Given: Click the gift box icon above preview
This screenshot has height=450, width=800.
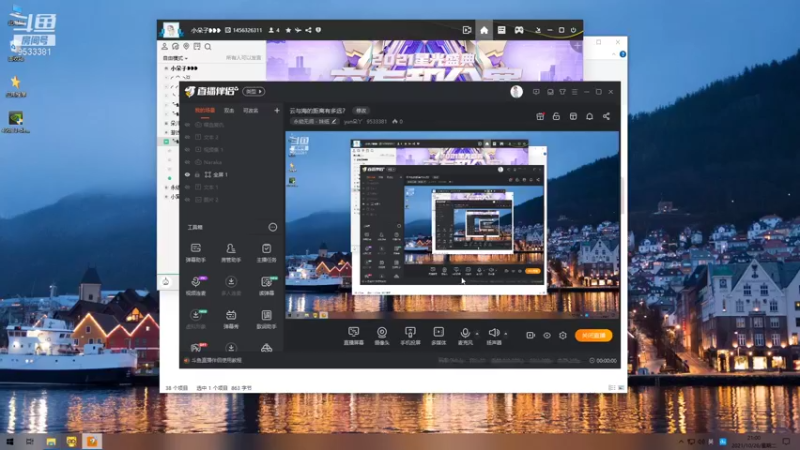Looking at the screenshot, I should click(540, 116).
